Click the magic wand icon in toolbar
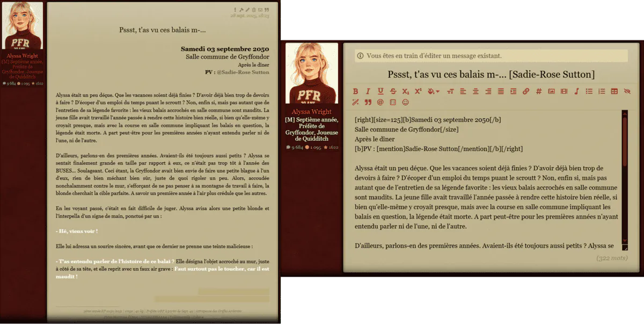Screen dimensions: 644x324 tap(356, 102)
